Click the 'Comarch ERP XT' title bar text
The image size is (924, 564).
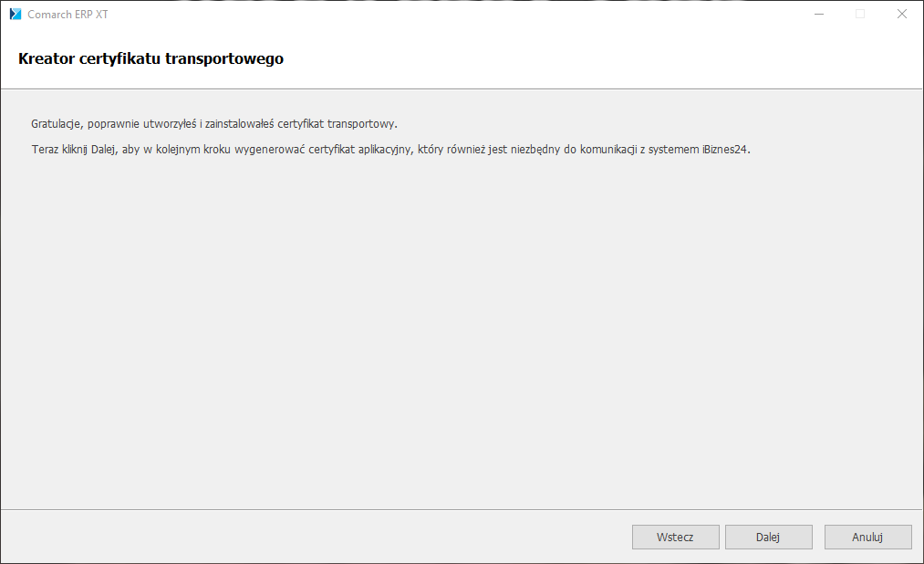point(67,15)
